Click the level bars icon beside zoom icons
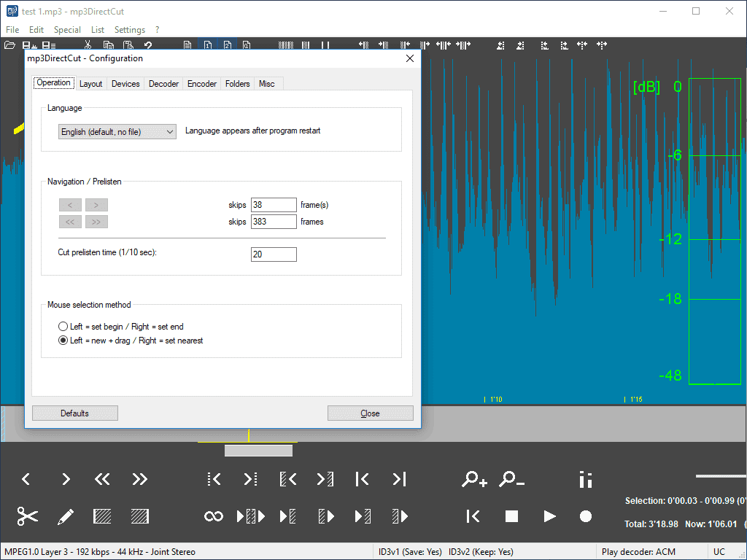The height and width of the screenshot is (560, 747). pos(586,480)
